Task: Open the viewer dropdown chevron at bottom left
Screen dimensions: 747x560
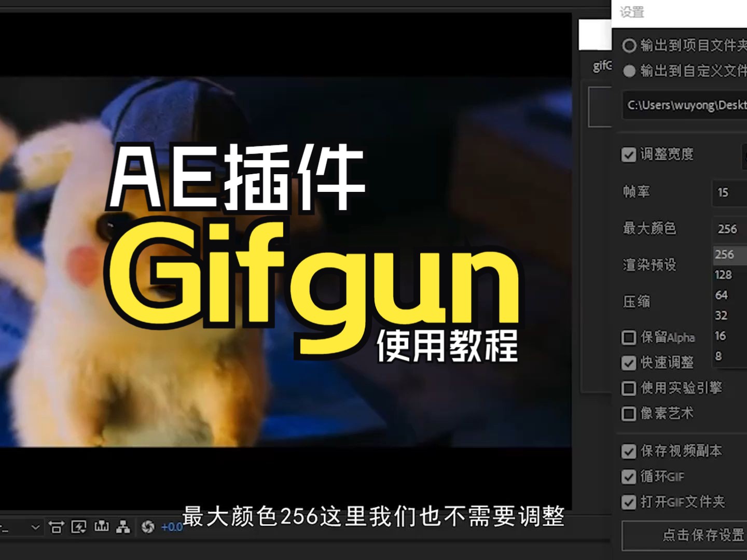Action: (x=35, y=527)
